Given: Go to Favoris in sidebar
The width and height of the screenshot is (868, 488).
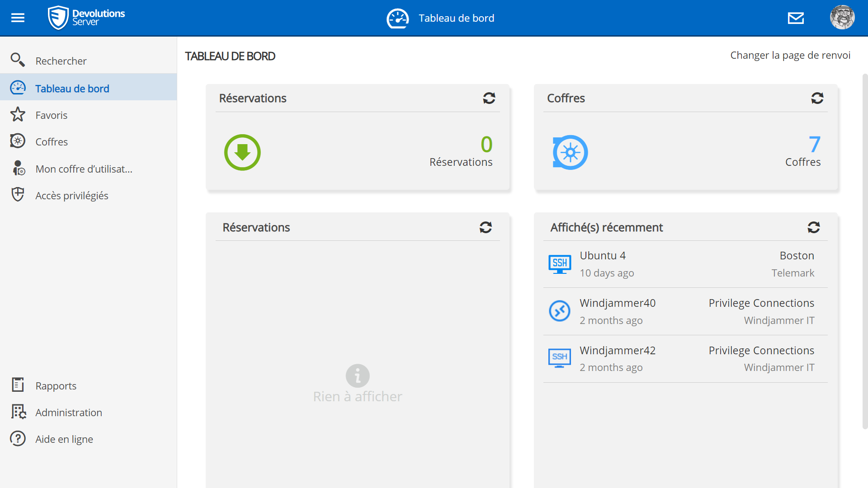Looking at the screenshot, I should coord(51,115).
